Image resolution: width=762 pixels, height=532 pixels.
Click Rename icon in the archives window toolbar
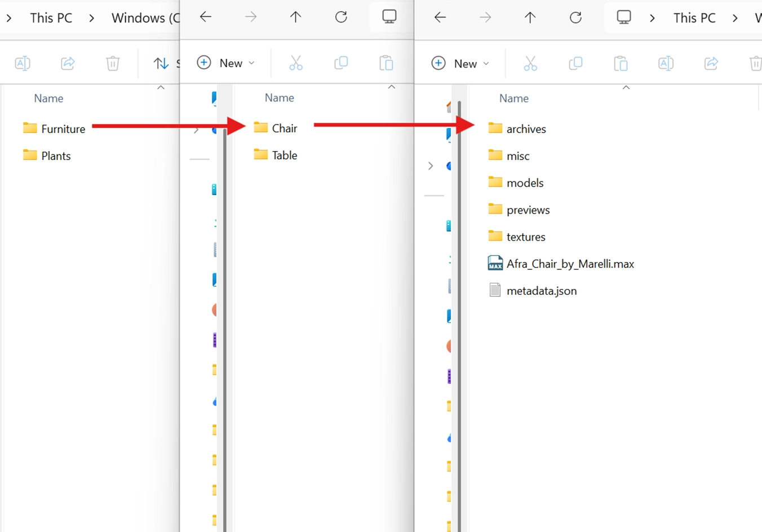(x=666, y=64)
